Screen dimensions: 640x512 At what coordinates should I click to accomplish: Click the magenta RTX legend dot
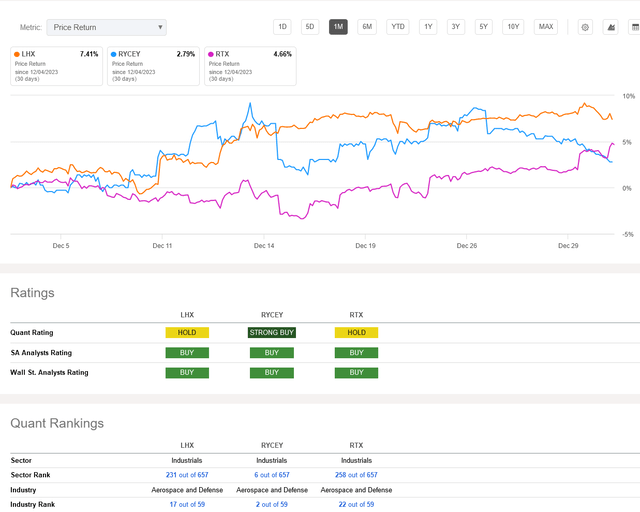(x=211, y=54)
